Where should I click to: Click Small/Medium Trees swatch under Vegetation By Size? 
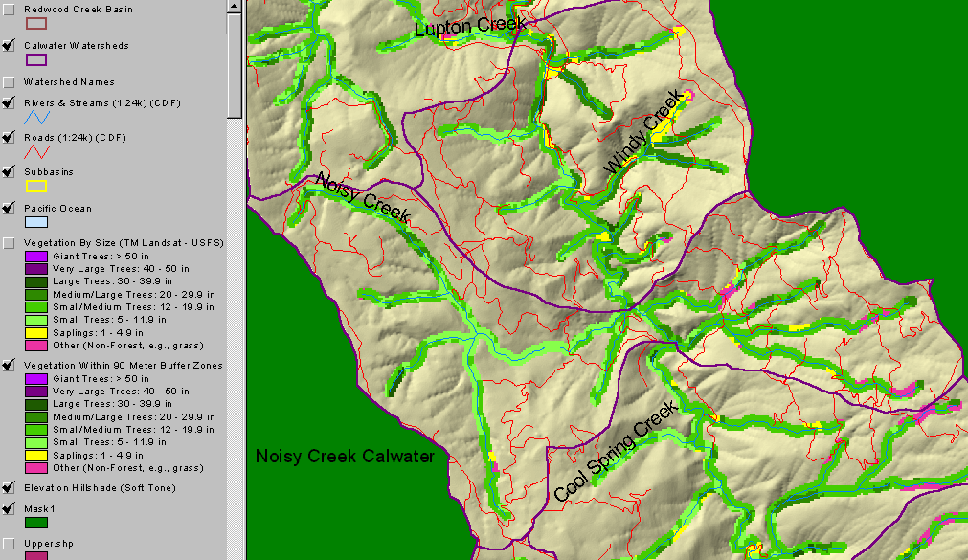coord(36,307)
